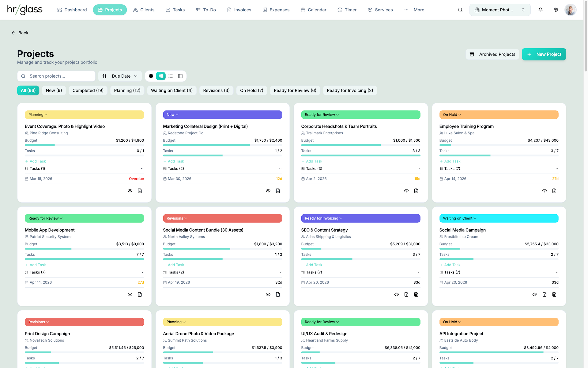
Task: Open Calendar navigation item
Action: pos(314,10)
